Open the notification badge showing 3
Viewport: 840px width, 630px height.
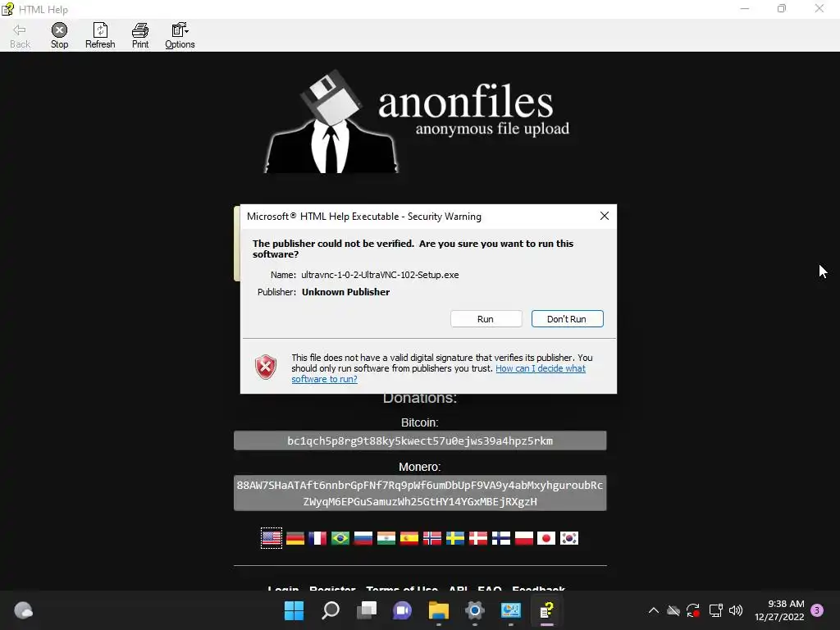[817, 610]
